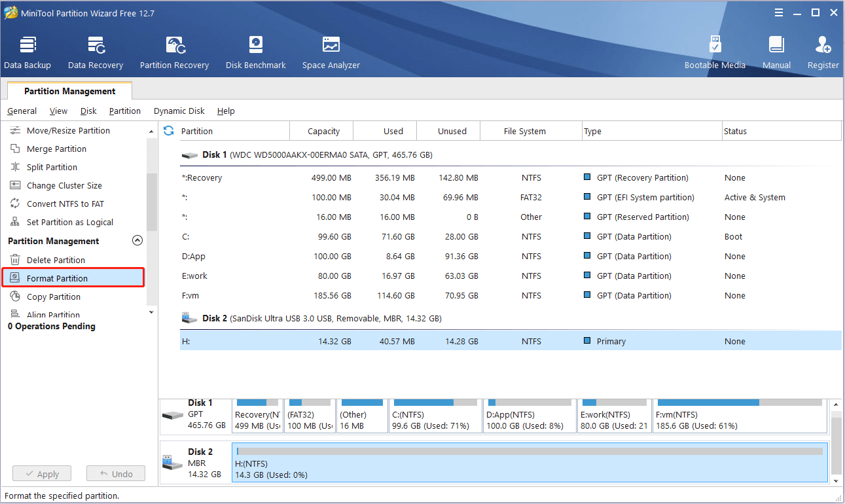
Task: Create Bootable Media
Action: coord(715,52)
